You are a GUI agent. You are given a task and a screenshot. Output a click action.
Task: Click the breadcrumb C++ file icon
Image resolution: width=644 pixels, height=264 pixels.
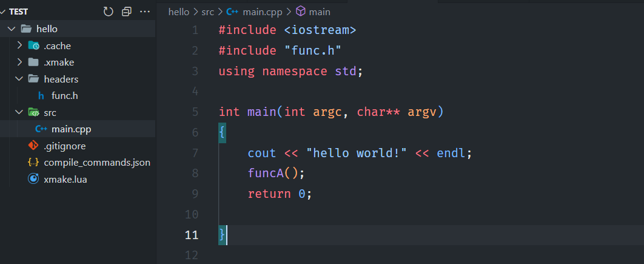(232, 12)
